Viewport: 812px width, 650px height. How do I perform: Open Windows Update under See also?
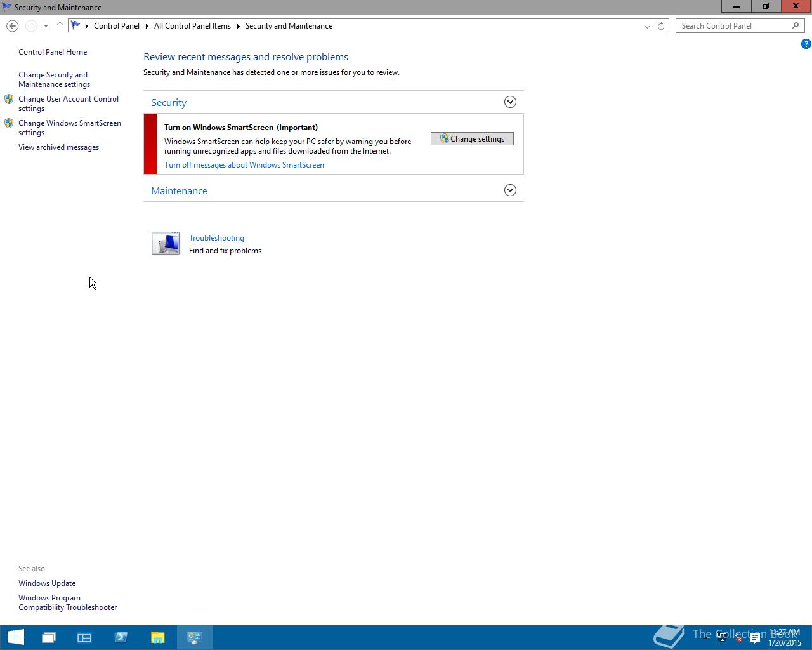click(x=47, y=583)
